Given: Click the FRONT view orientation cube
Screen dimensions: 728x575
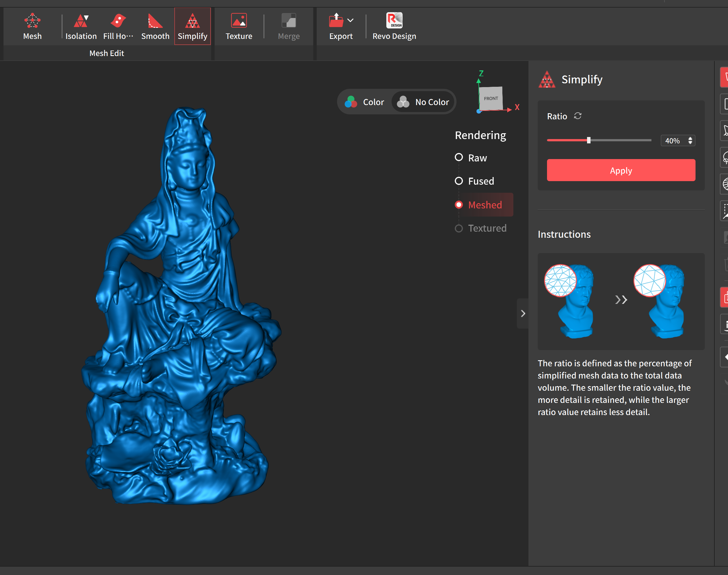Looking at the screenshot, I should pyautogui.click(x=491, y=98).
